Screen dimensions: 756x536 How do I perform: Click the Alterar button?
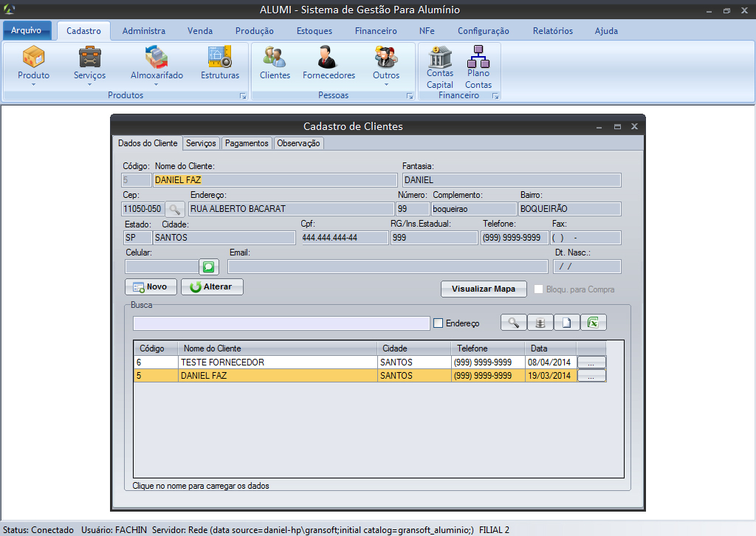[x=212, y=286]
